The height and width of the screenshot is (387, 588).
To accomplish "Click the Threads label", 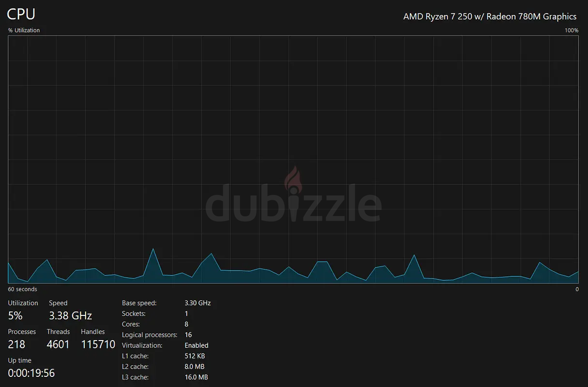I will tap(58, 332).
